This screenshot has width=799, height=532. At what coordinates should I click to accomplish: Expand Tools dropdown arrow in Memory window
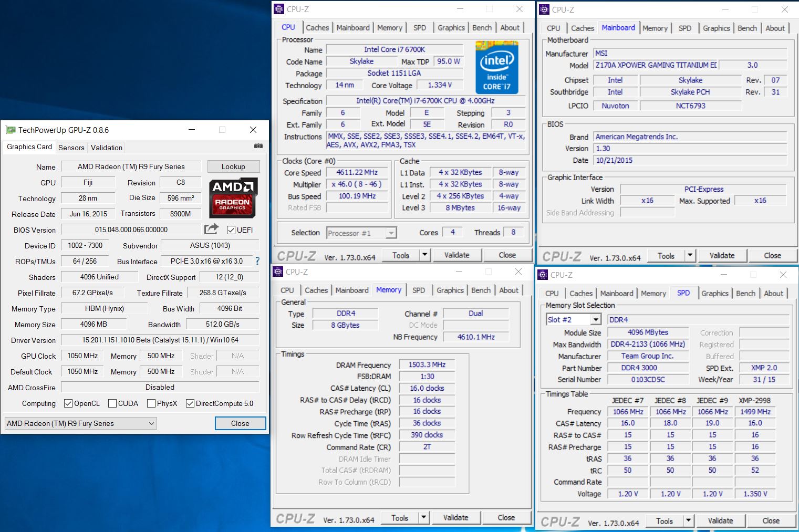pyautogui.click(x=423, y=518)
